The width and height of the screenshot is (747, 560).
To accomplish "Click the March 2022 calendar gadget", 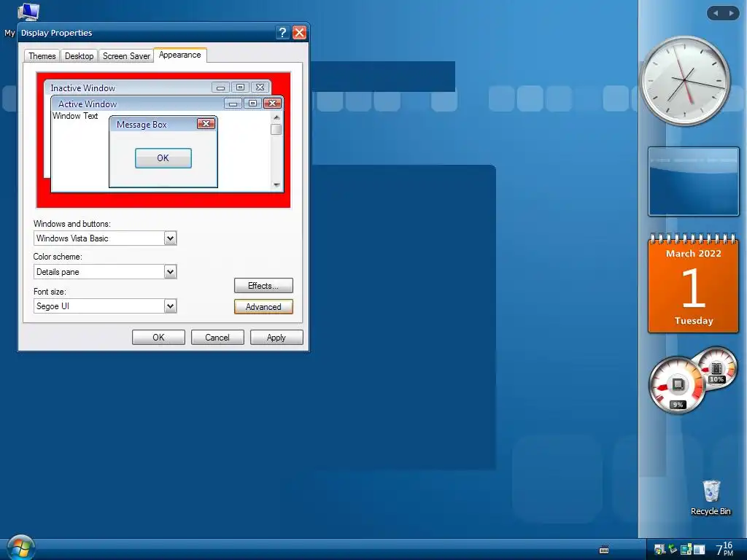I will [693, 283].
